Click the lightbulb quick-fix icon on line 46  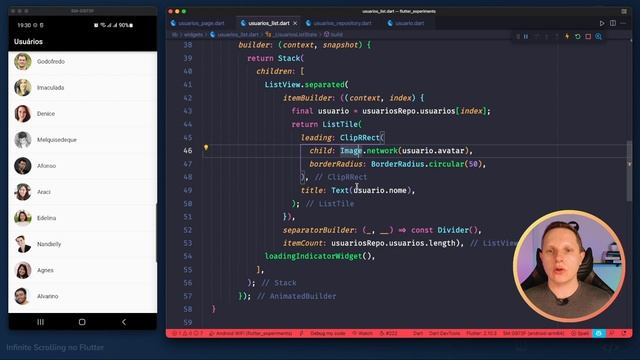point(206,147)
